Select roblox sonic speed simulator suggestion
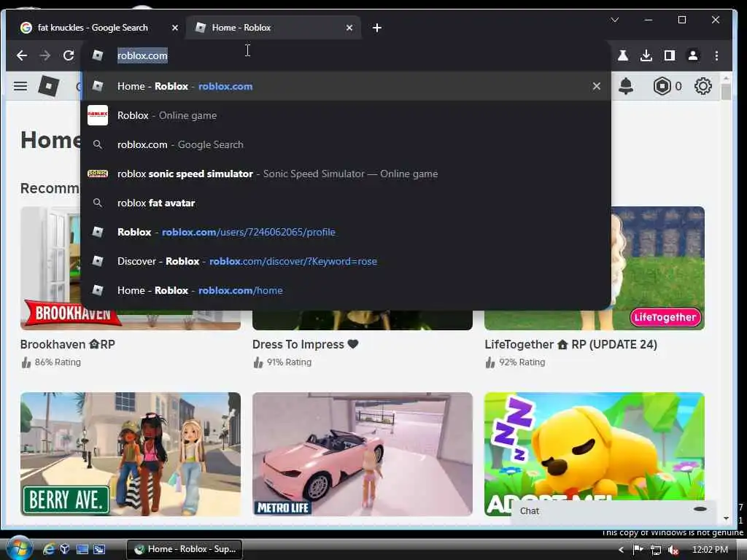747x560 pixels. pos(345,174)
